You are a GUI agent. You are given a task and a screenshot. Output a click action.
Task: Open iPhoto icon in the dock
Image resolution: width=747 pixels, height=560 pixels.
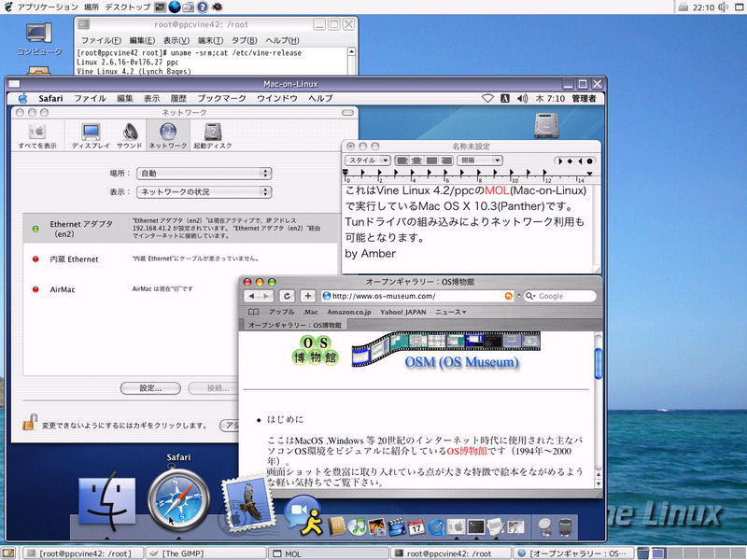coord(376,526)
